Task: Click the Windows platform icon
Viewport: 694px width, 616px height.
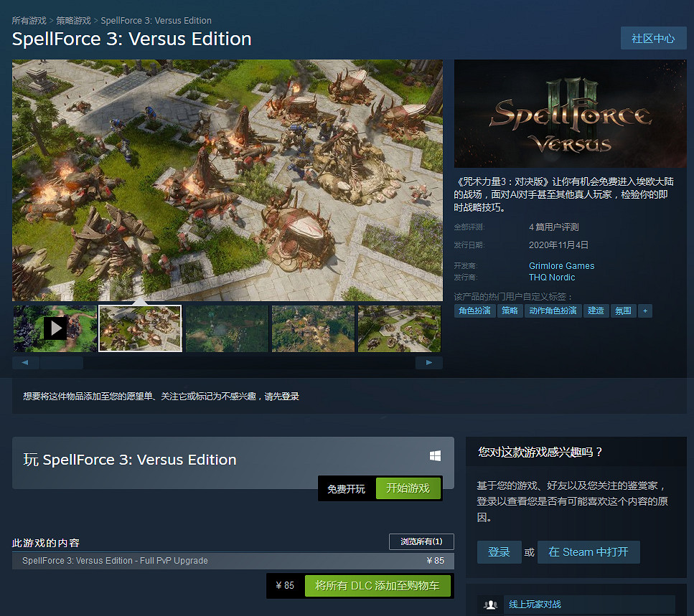Action: tap(435, 456)
